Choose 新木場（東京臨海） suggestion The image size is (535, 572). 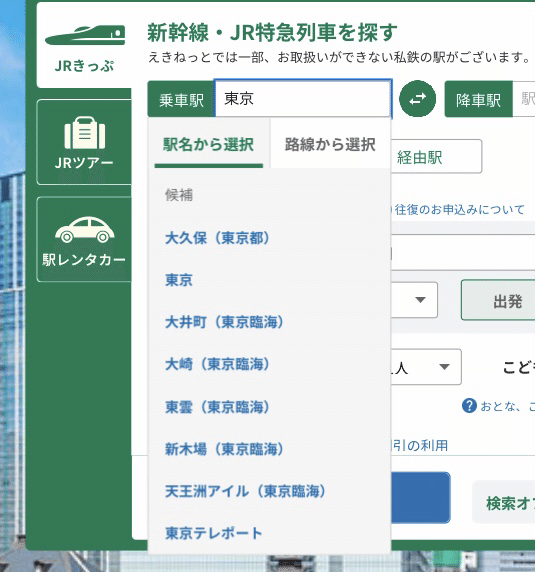pos(224,449)
